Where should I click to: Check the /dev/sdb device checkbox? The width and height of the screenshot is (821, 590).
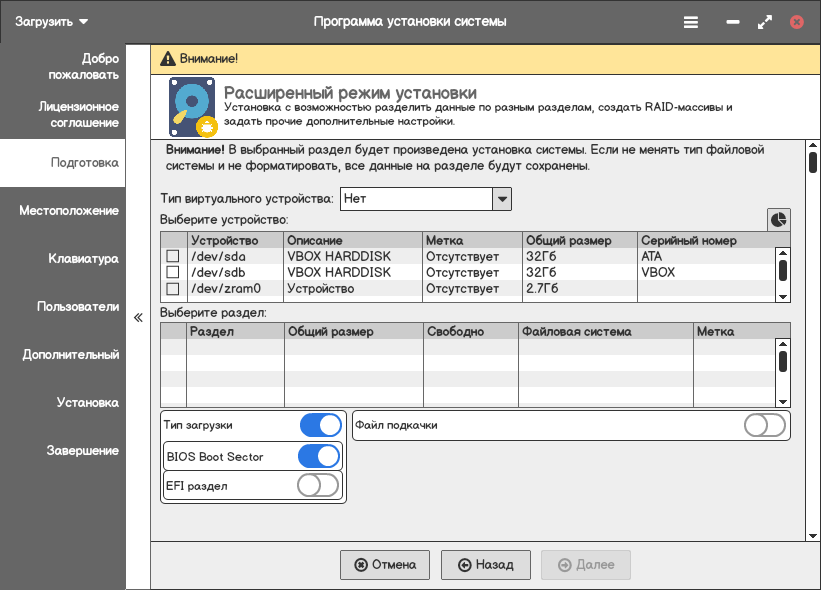coord(173,273)
